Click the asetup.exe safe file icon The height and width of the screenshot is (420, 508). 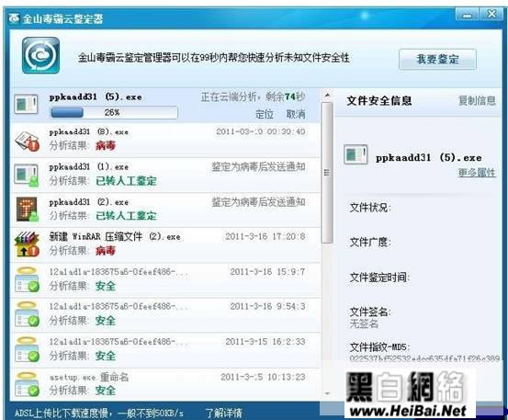(28, 384)
